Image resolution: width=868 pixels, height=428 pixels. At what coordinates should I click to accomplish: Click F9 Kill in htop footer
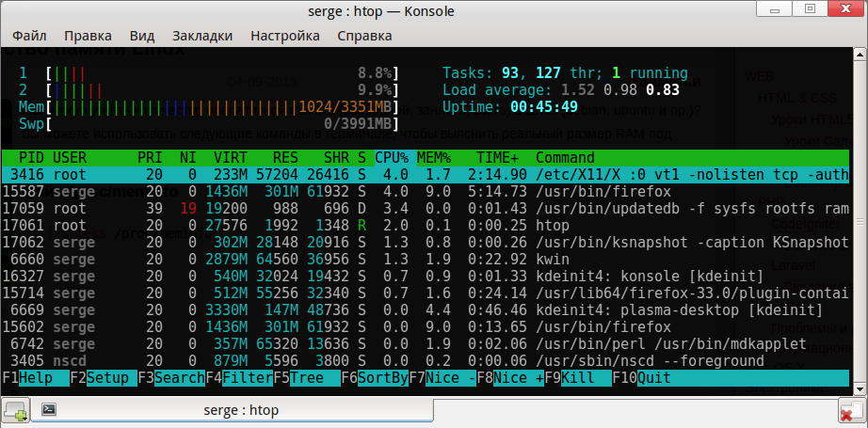(x=578, y=378)
